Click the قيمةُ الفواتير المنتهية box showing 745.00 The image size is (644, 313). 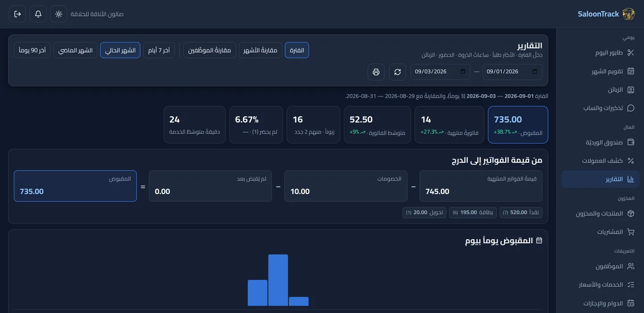click(x=481, y=186)
